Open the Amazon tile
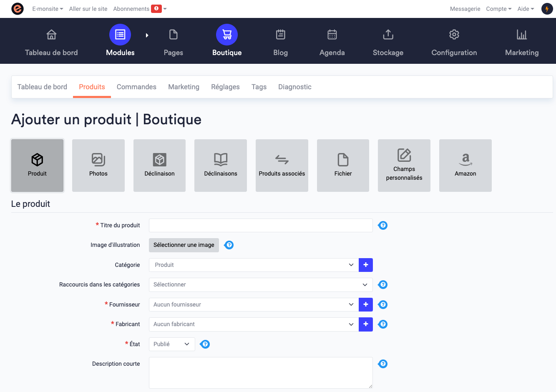This screenshot has height=392, width=556. (x=465, y=166)
